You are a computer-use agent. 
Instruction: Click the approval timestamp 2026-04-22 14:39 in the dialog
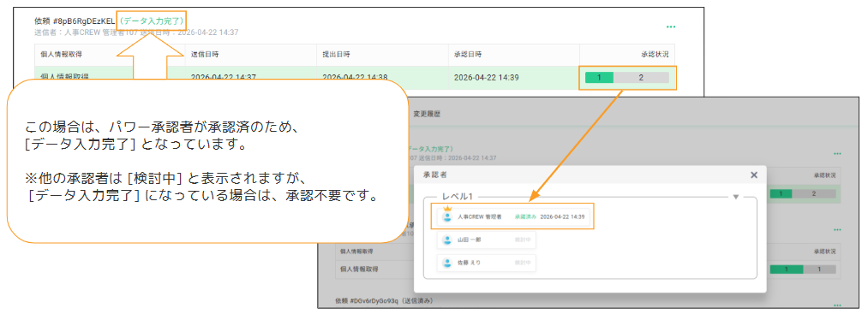(x=562, y=217)
